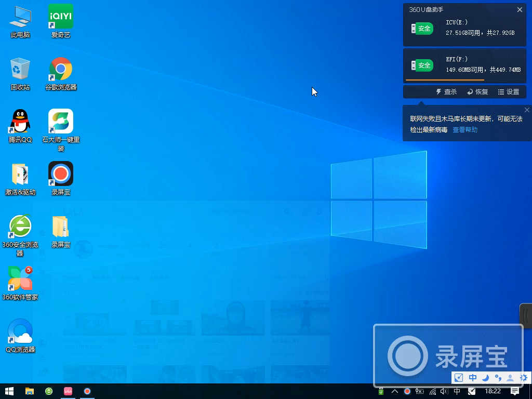Select the 腾讯QQ penguin shortcut
This screenshot has height=399, width=532.
click(x=20, y=126)
